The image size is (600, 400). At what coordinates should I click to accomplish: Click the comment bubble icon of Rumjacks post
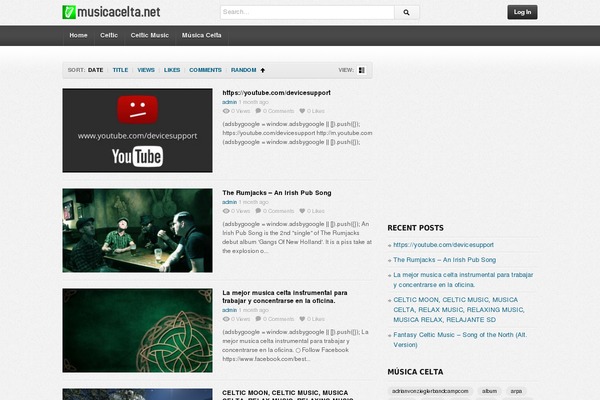tap(258, 211)
